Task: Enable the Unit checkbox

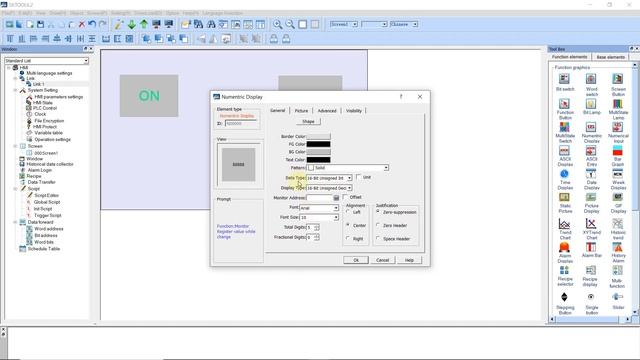Action: click(358, 177)
